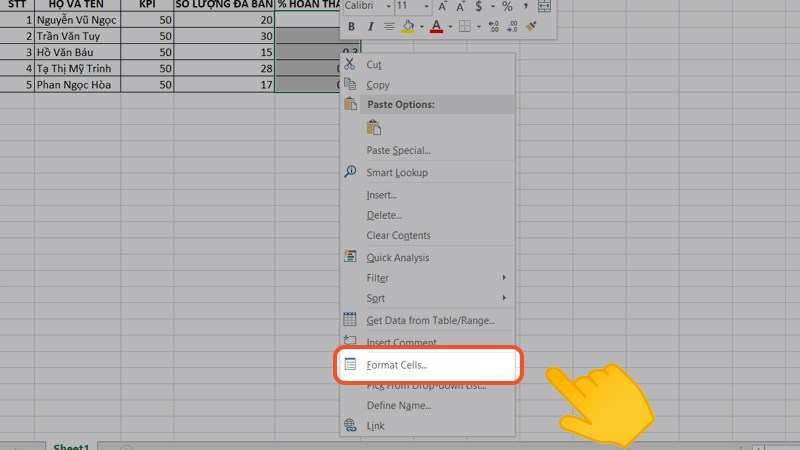Click the Center align icon
This screenshot has width=800, height=450.
(x=389, y=26)
